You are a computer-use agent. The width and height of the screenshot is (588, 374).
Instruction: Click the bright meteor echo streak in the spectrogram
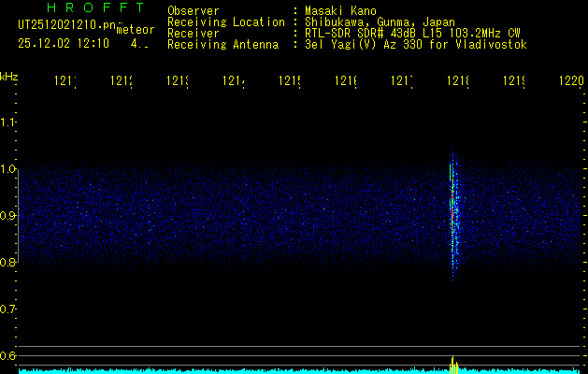[453, 214]
